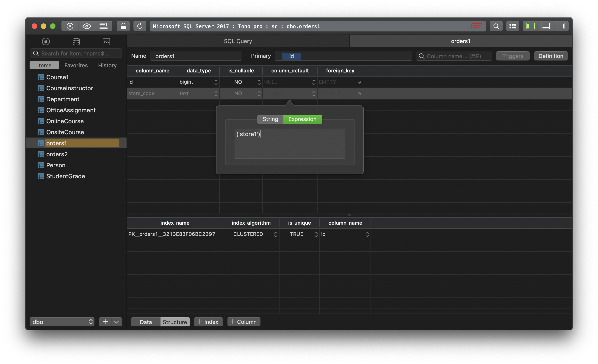Open the table structure panel icon
The height and width of the screenshot is (364, 598).
pyautogui.click(x=175, y=321)
